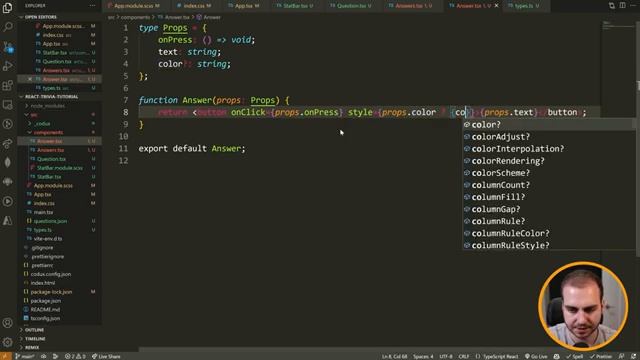This screenshot has width=640, height=360.
Task: Click the UTF-8 encoding indicator
Action: 446,356
